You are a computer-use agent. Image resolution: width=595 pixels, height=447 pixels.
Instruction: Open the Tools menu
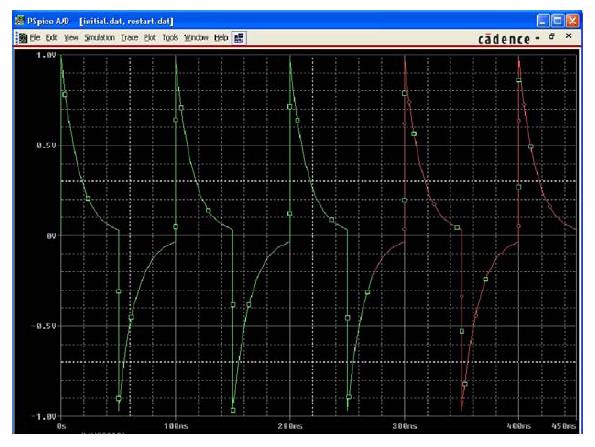click(x=170, y=38)
